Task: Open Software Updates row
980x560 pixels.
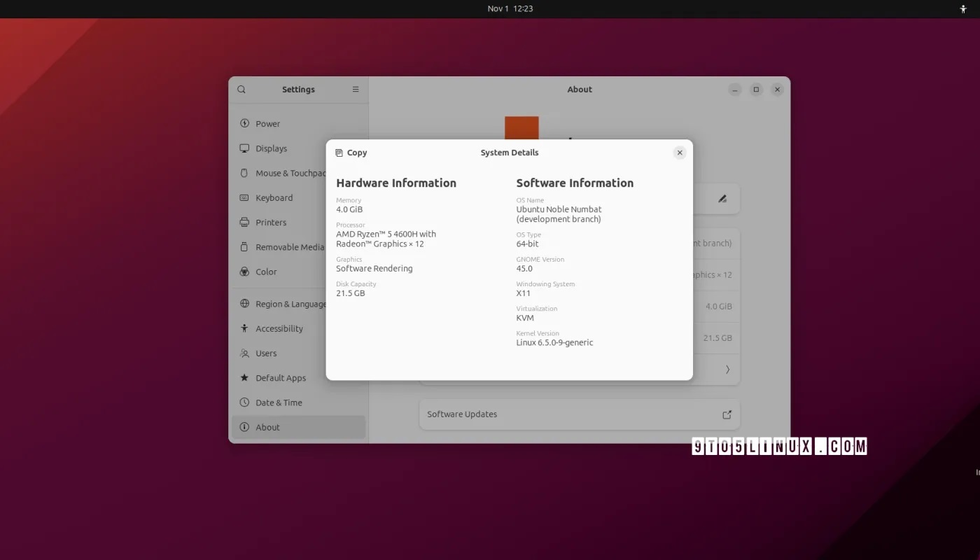Action: 580,414
